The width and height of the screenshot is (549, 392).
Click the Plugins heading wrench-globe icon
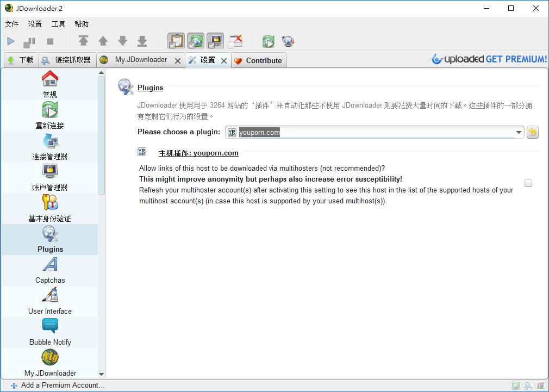click(126, 87)
